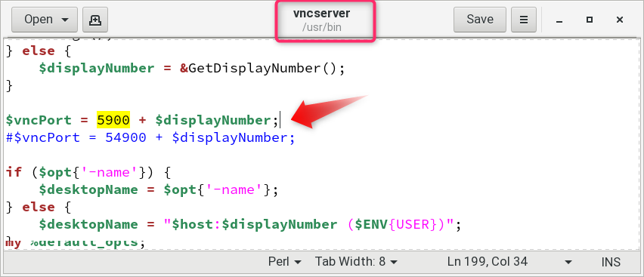The height and width of the screenshot is (277, 644).
Task: Click the second '} else {' before $desktopName
Action: pos(39,207)
